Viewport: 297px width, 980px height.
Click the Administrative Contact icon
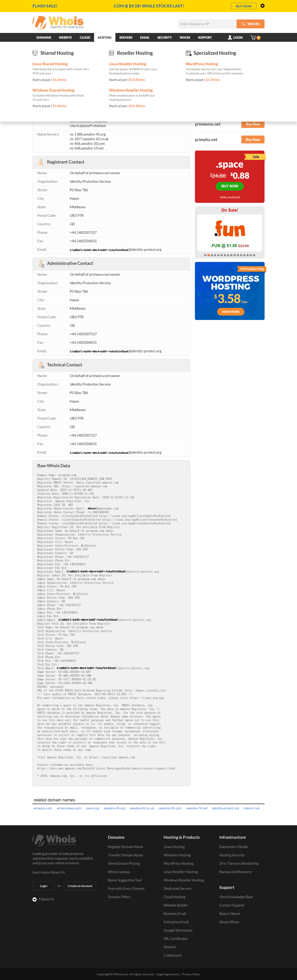click(x=41, y=263)
